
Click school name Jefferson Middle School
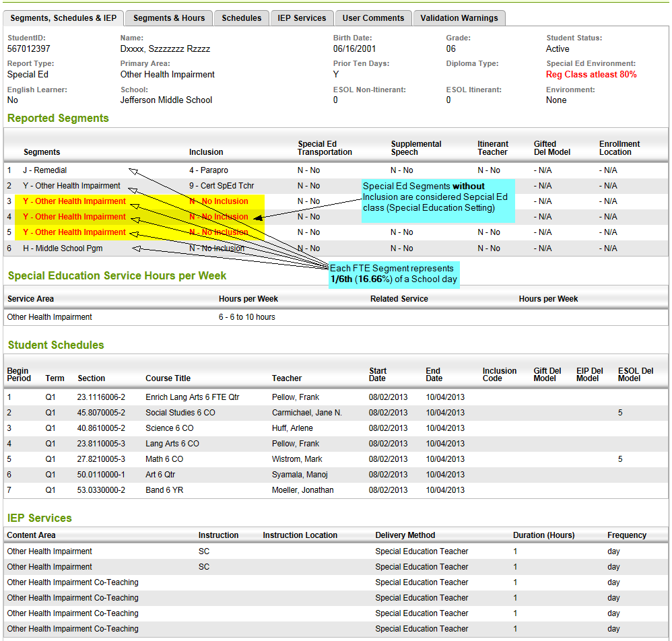pos(166,100)
